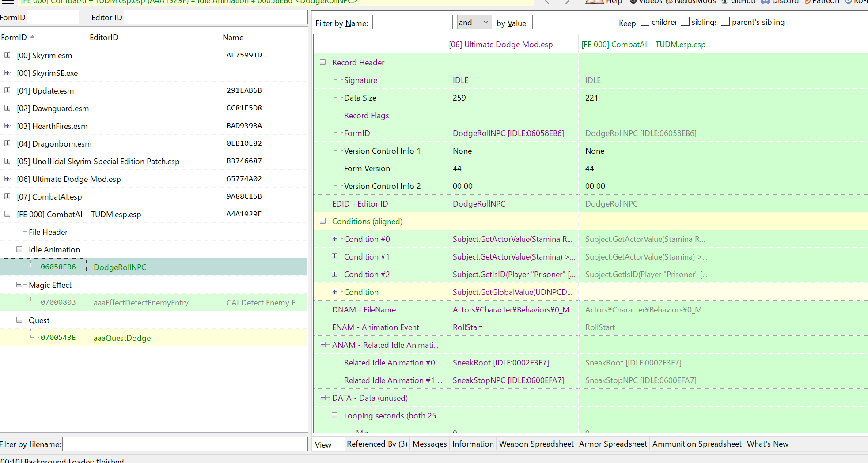868x463 pixels.
Task: Select the File Header tree item
Action: coord(48,232)
